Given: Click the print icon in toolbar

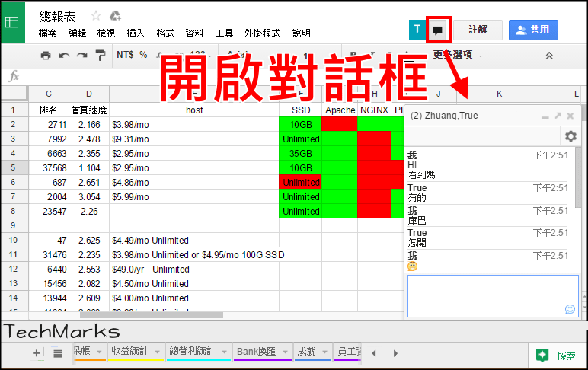Looking at the screenshot, I should point(46,55).
